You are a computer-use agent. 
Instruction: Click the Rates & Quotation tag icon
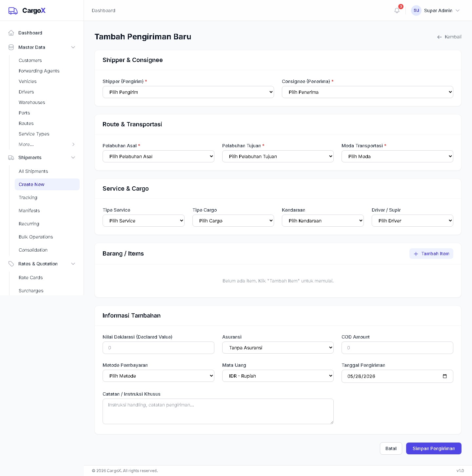[x=11, y=264]
